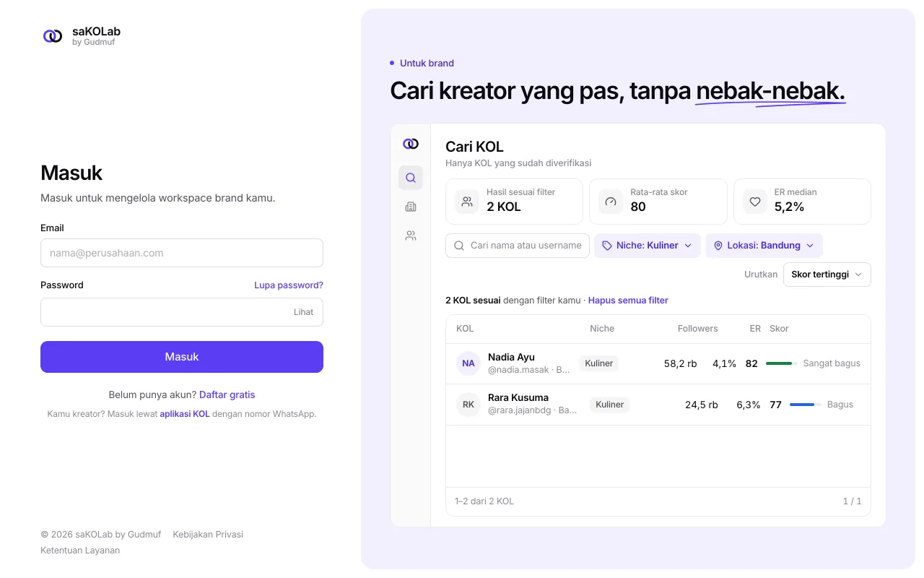
Task: Click the Skor column header
Action: click(x=779, y=329)
